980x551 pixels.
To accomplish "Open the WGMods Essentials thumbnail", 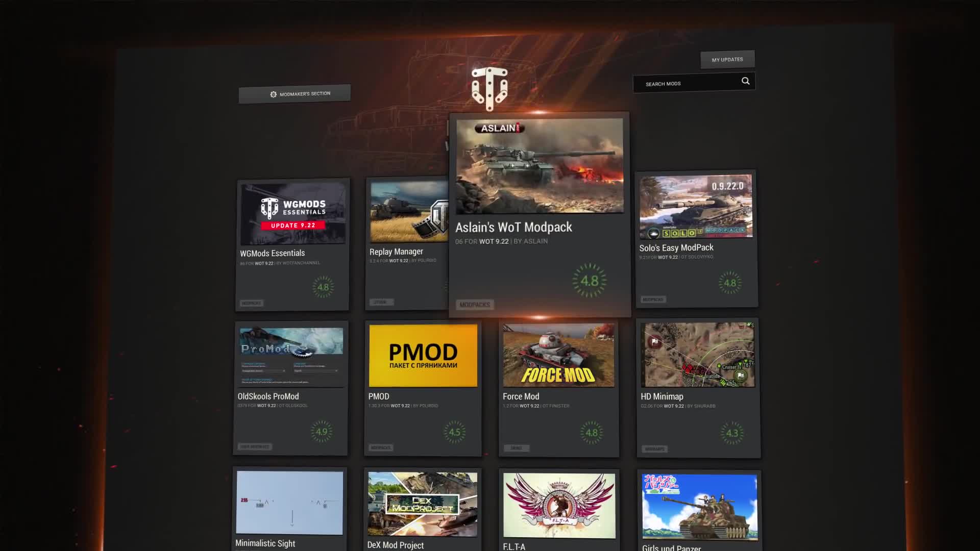I will [x=293, y=214].
